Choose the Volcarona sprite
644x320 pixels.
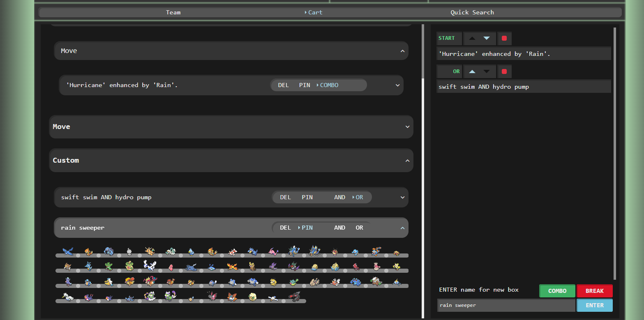point(232,297)
